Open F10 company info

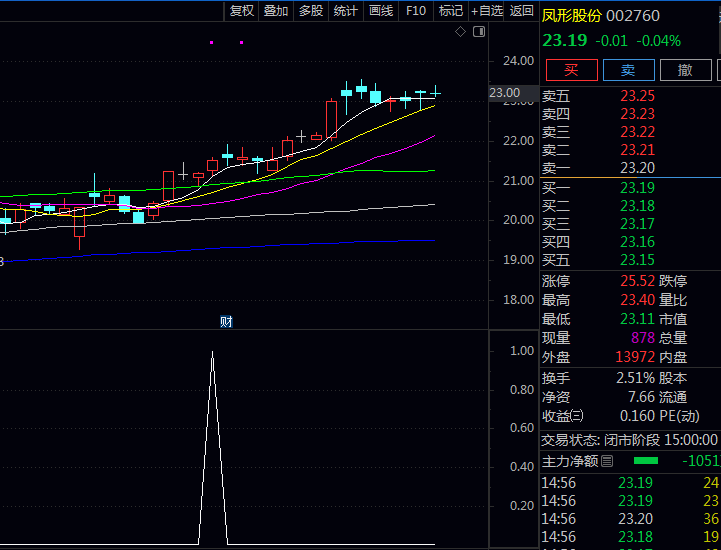pos(416,11)
